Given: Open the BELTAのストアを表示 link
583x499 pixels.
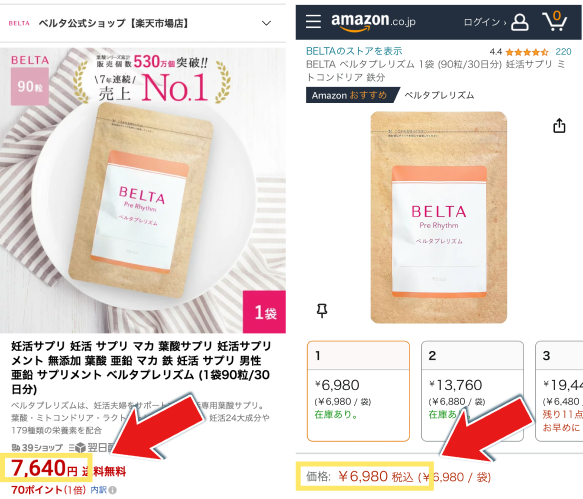Looking at the screenshot, I should pos(354,51).
